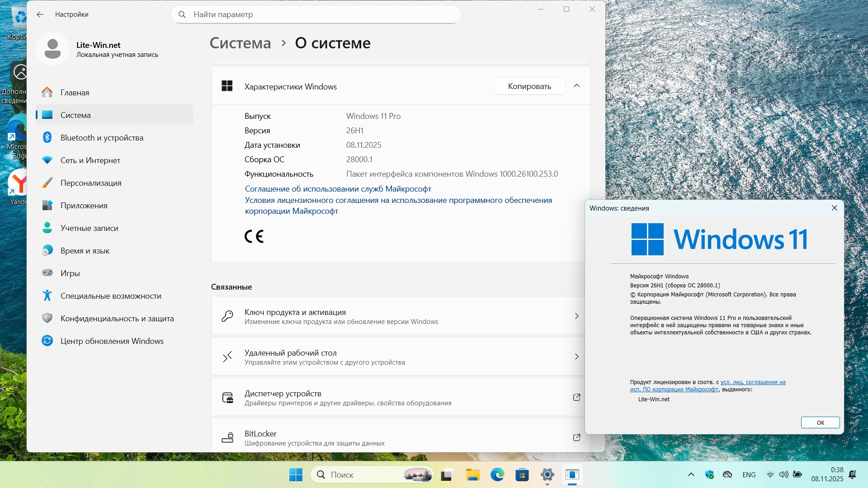Click the back arrow in Settings
This screenshot has height=488, width=868.
pyautogui.click(x=40, y=14)
